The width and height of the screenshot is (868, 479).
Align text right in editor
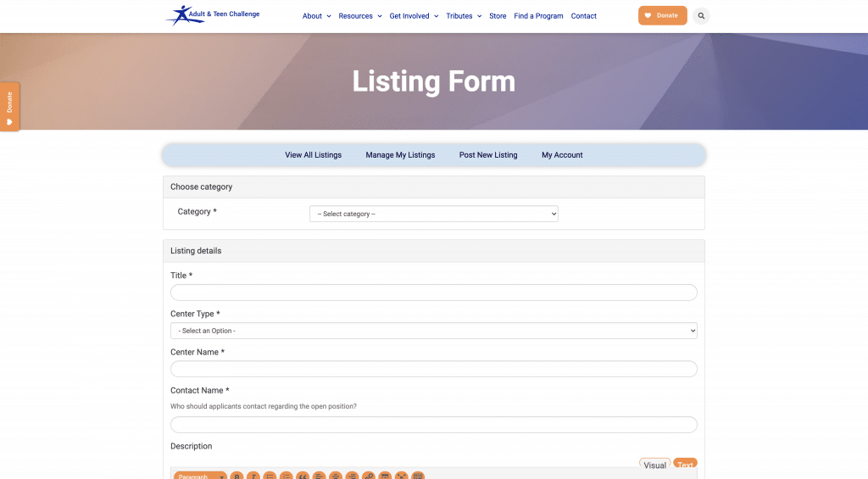click(352, 476)
